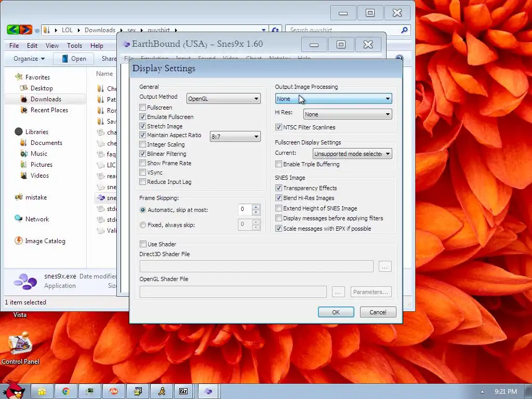The width and height of the screenshot is (532, 399).
Task: Open the Organize dropdown in Explorer
Action: coord(29,59)
